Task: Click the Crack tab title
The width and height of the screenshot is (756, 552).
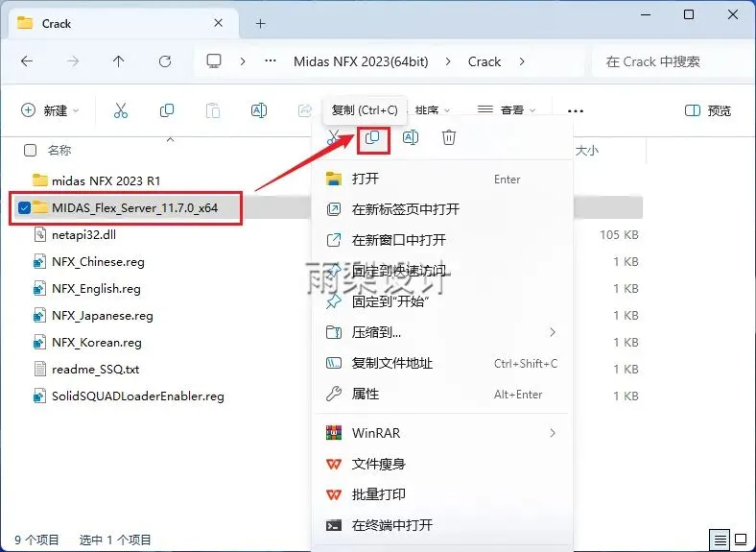Action: tap(57, 23)
